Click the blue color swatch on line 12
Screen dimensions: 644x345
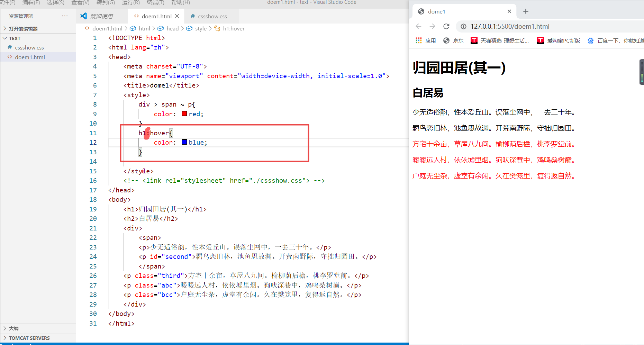pos(184,142)
